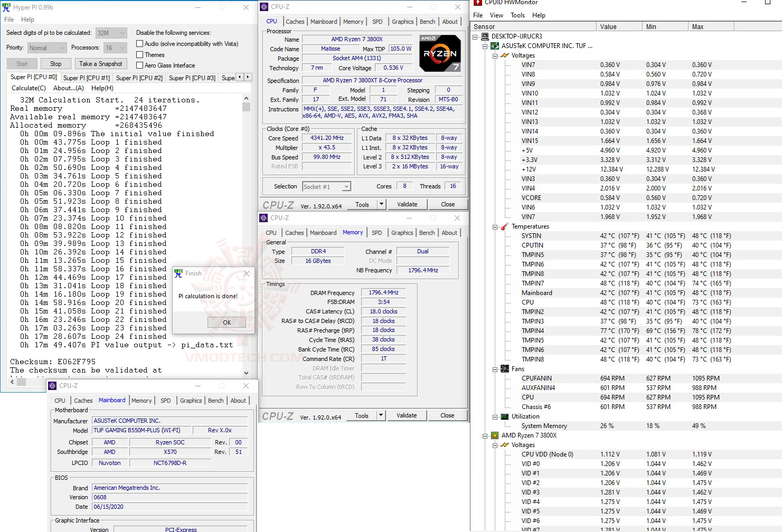Click the computer icon beside DESKTOP-IJRUCR3
The width and height of the screenshot is (782, 532).
coord(485,36)
